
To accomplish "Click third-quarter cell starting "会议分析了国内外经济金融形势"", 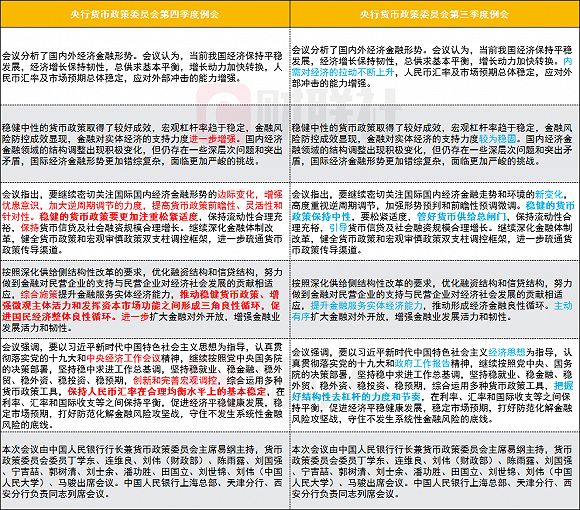I will pyautogui.click(x=435, y=67).
